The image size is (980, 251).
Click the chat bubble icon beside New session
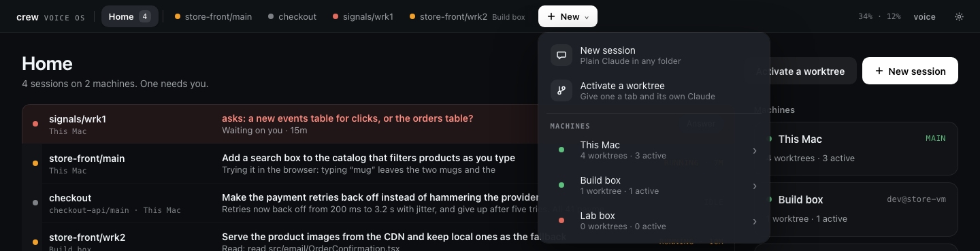pyautogui.click(x=561, y=56)
